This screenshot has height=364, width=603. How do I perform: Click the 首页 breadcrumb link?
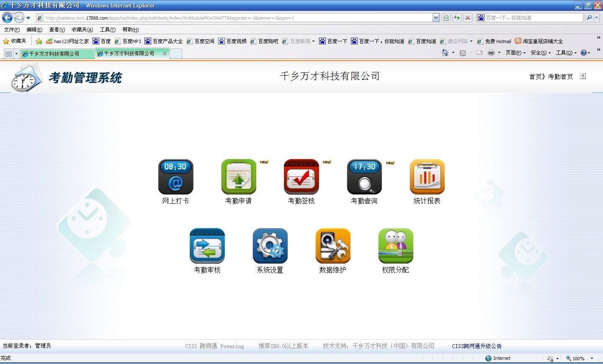[535, 77]
